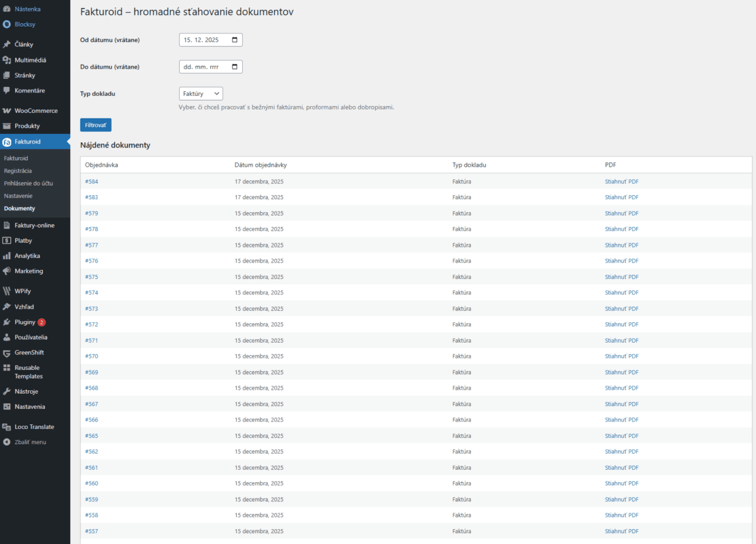
Task: Download PDF for order #579
Action: [x=621, y=214]
